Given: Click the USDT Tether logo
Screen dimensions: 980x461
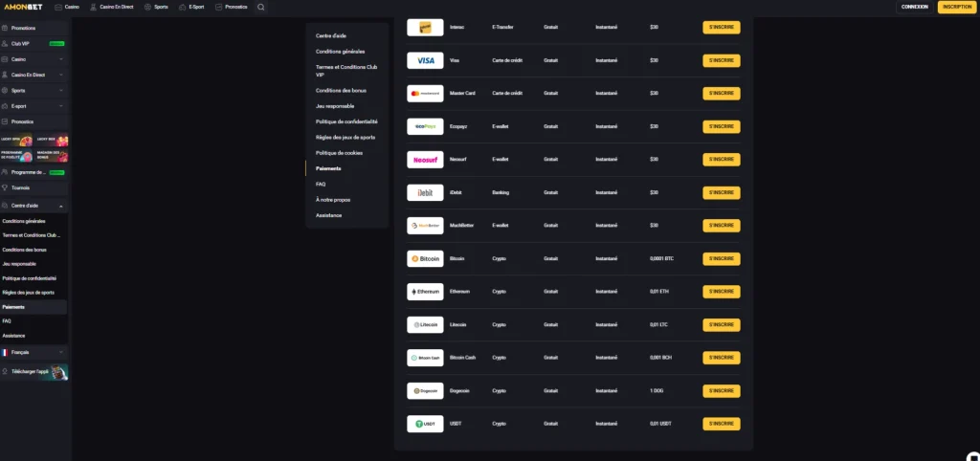Looking at the screenshot, I should (x=425, y=424).
